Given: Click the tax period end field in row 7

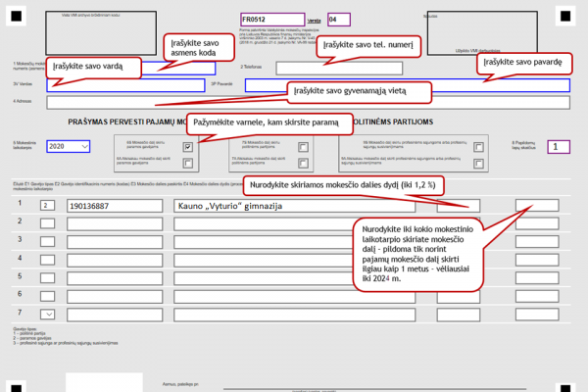Looking at the screenshot, I should point(537,314).
